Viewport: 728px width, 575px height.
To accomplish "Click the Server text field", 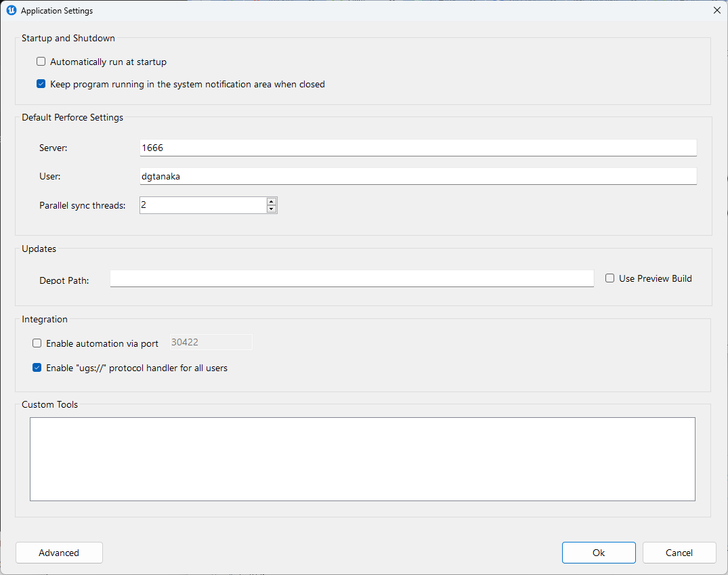I will pyautogui.click(x=418, y=148).
